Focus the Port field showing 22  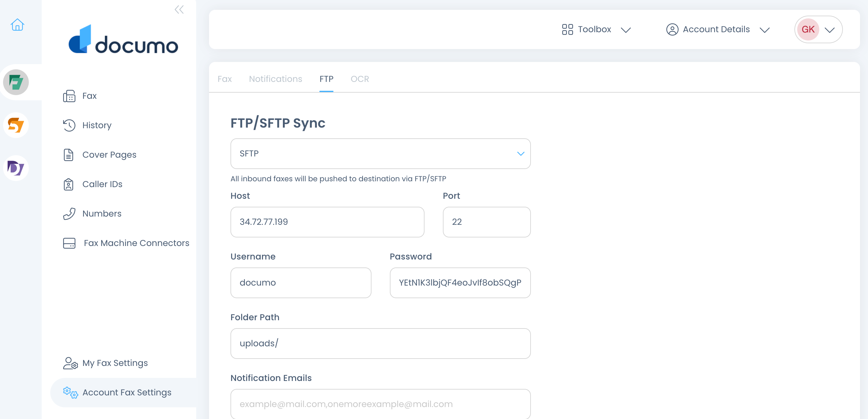click(x=487, y=222)
